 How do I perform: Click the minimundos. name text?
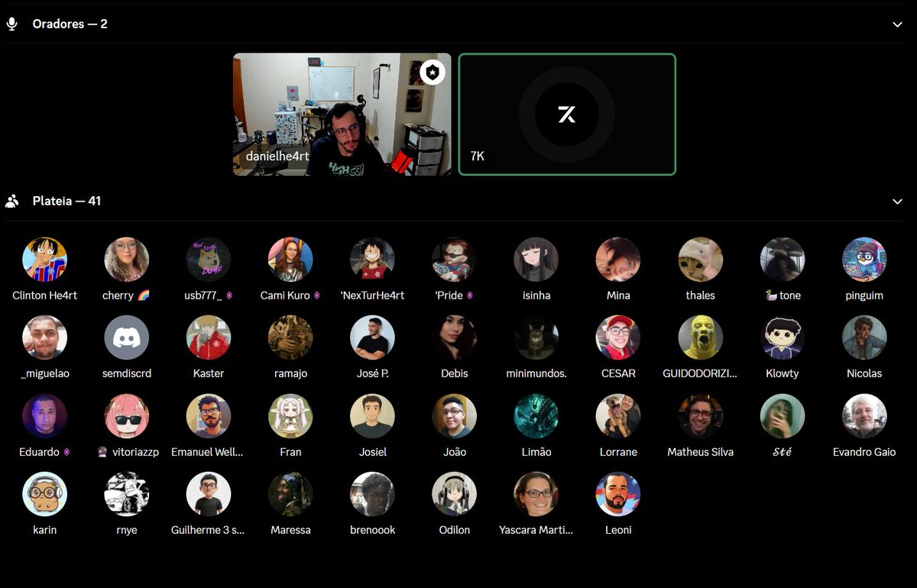coord(536,373)
